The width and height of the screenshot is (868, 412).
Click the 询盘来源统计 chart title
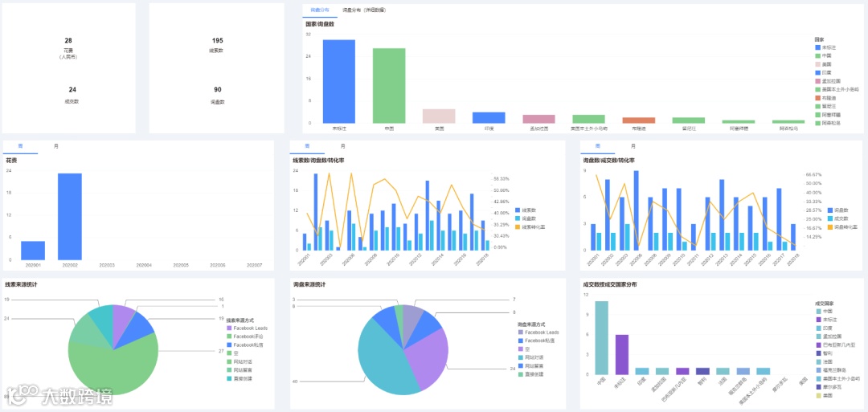[x=309, y=285]
